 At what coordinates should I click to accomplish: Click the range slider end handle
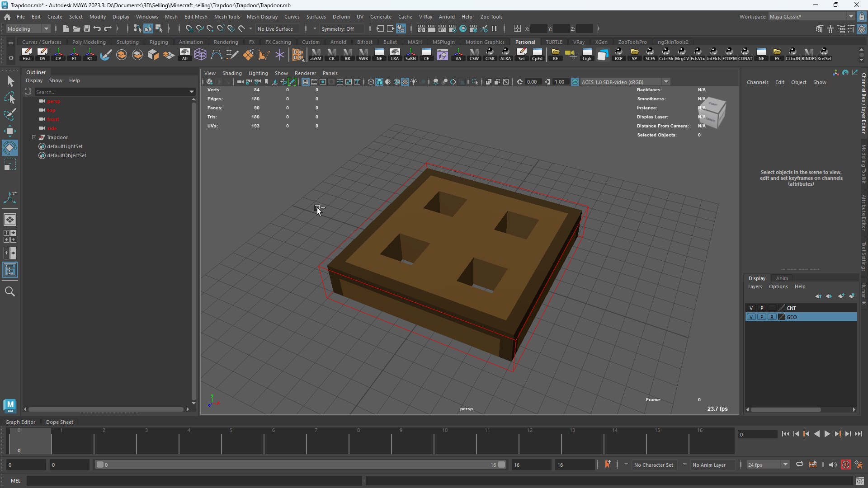click(502, 465)
